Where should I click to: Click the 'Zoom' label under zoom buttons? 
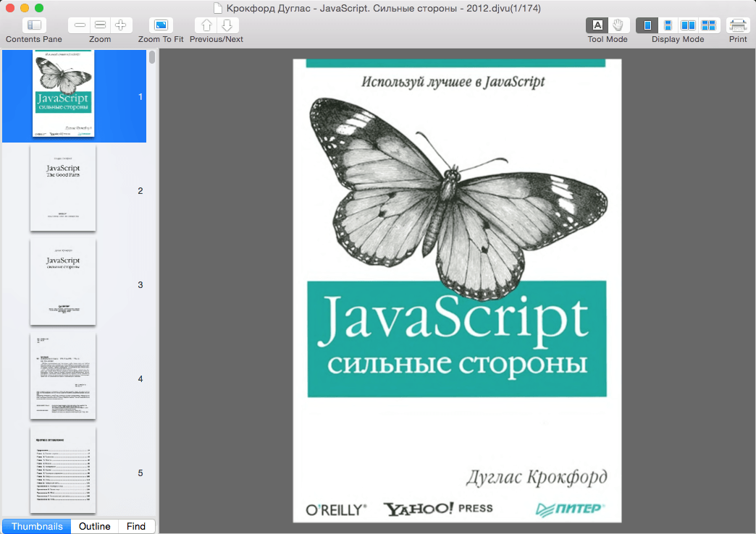(x=100, y=39)
